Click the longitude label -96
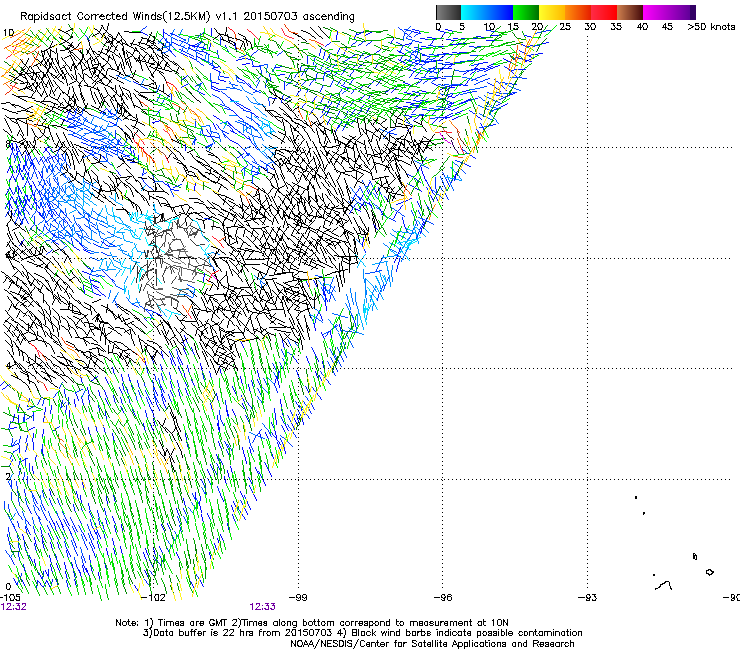 [443, 597]
